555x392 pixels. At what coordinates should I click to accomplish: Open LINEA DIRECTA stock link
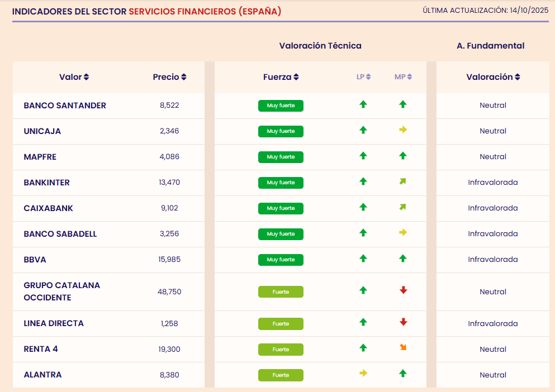click(x=54, y=323)
